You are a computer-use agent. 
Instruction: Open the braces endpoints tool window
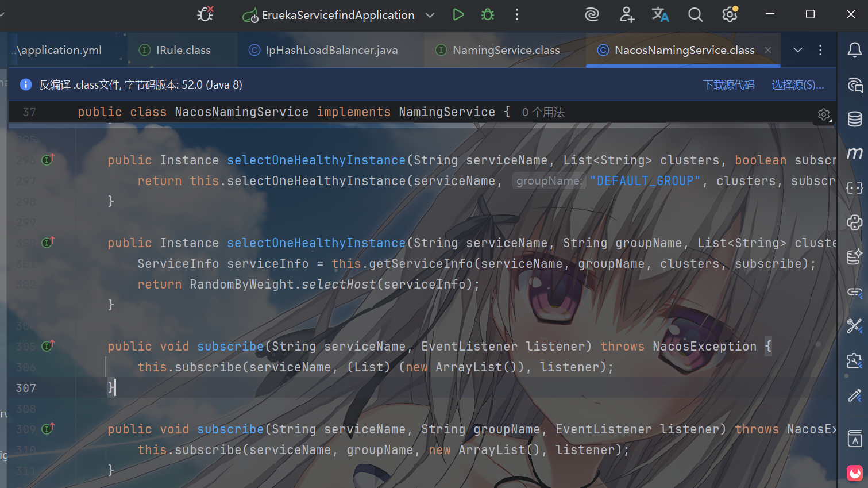coord(855,188)
